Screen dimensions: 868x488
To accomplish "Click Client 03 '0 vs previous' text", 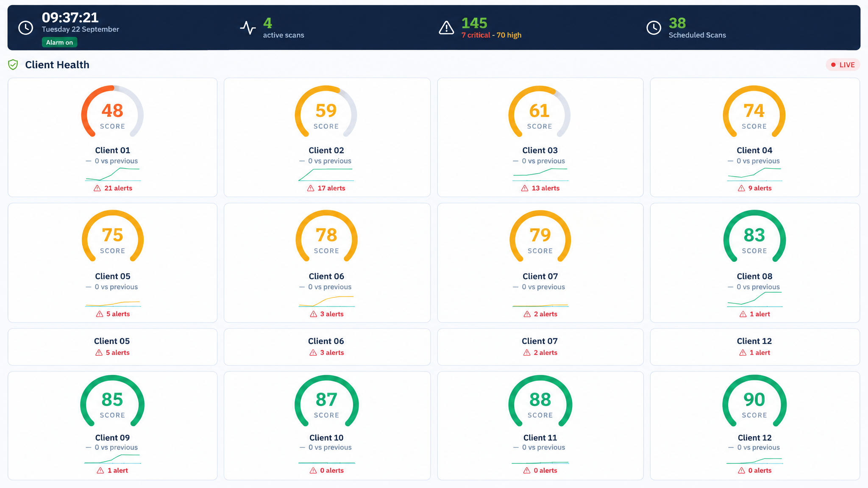I will click(543, 161).
